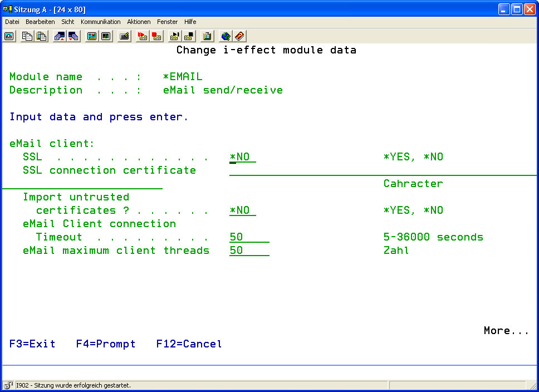Viewport: 539px width, 392px height.
Task: Open the Aktionen menu
Action: (139, 22)
